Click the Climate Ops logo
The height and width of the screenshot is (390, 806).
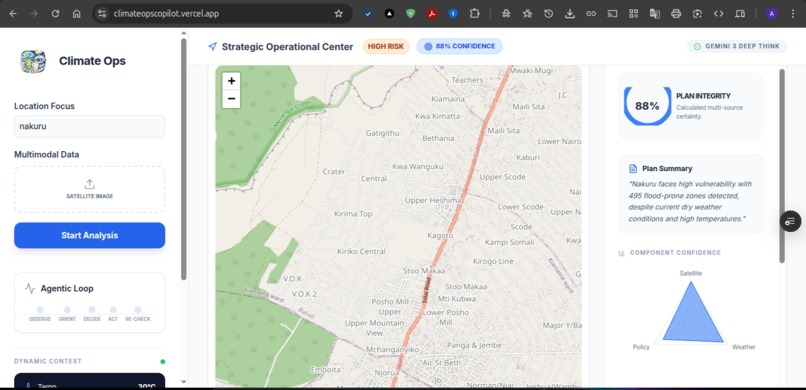point(33,61)
